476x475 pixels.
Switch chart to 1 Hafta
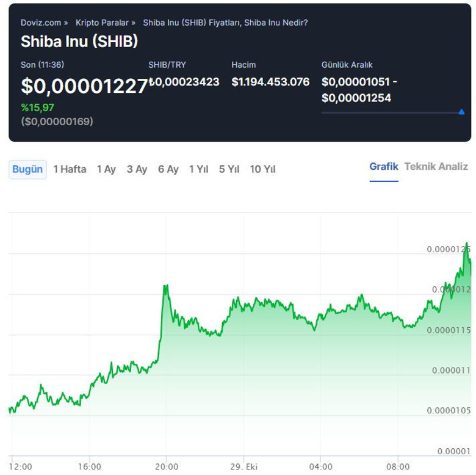click(70, 169)
